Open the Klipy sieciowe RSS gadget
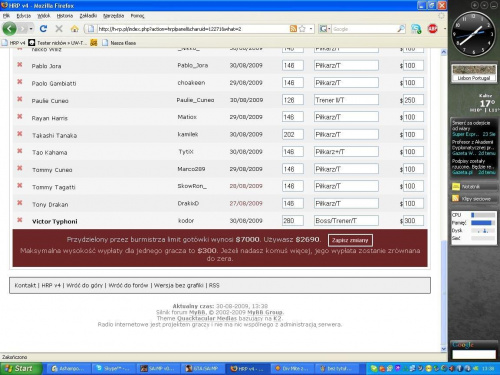The width and height of the screenshot is (500, 375). click(x=474, y=199)
